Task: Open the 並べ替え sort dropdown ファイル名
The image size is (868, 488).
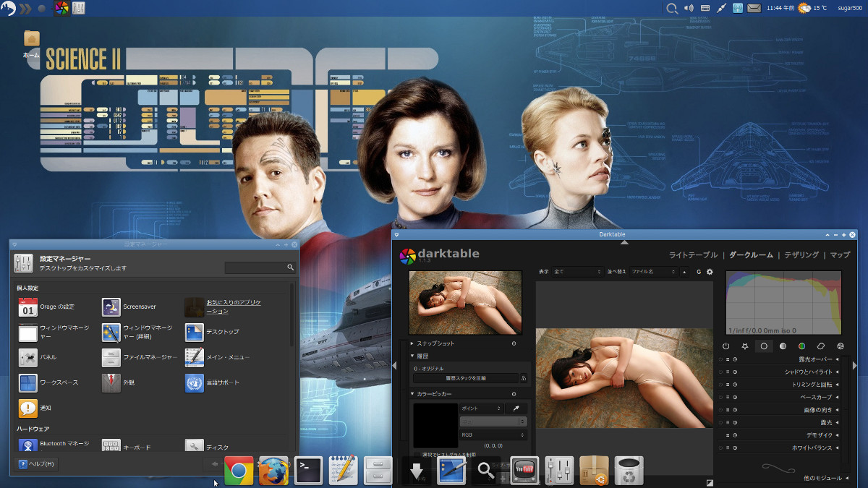Action: pyautogui.click(x=653, y=272)
